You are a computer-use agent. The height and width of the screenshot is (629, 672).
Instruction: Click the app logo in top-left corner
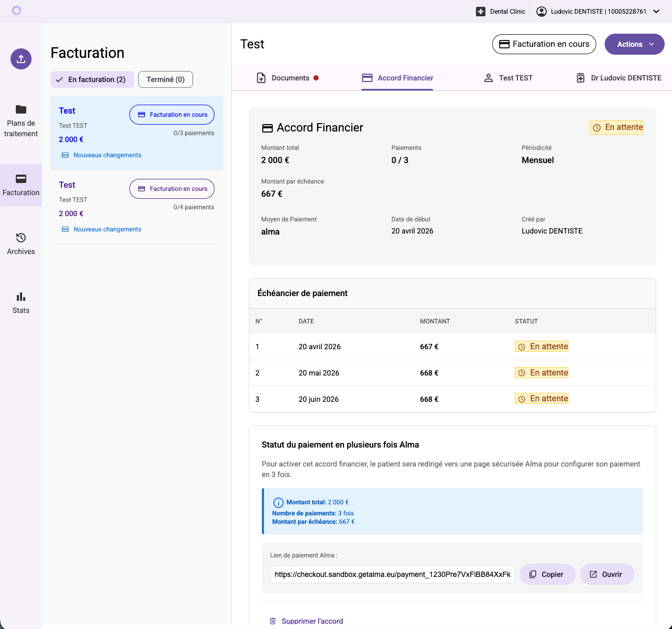pos(16,11)
